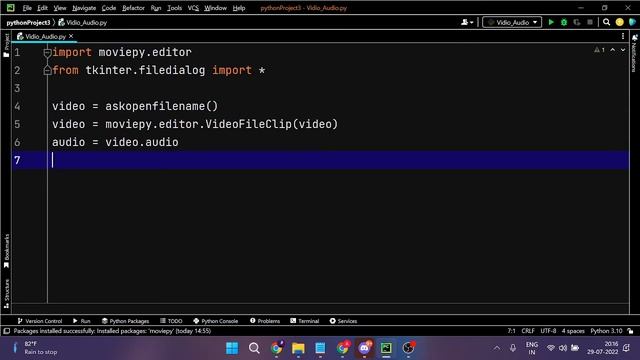The image size is (640, 360).
Task: Click the warning count indicator in editor
Action: 599,50
